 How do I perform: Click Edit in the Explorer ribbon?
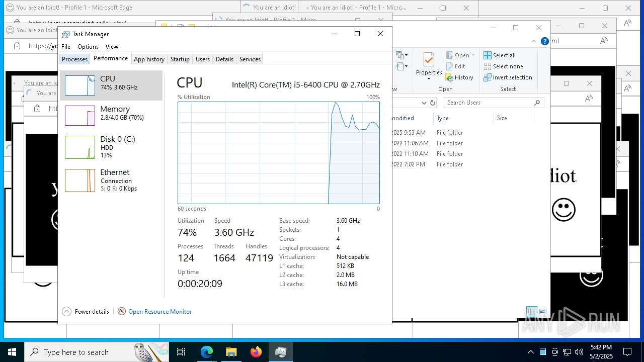point(456,66)
